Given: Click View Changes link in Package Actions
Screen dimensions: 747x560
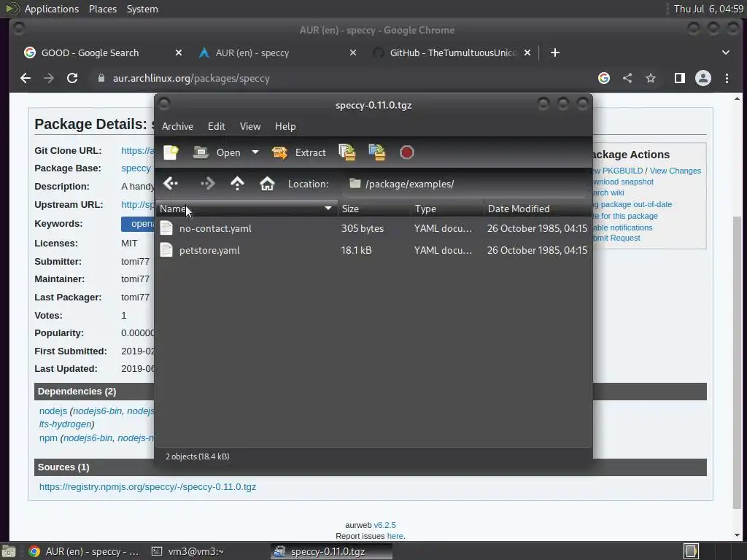Looking at the screenshot, I should pos(675,171).
